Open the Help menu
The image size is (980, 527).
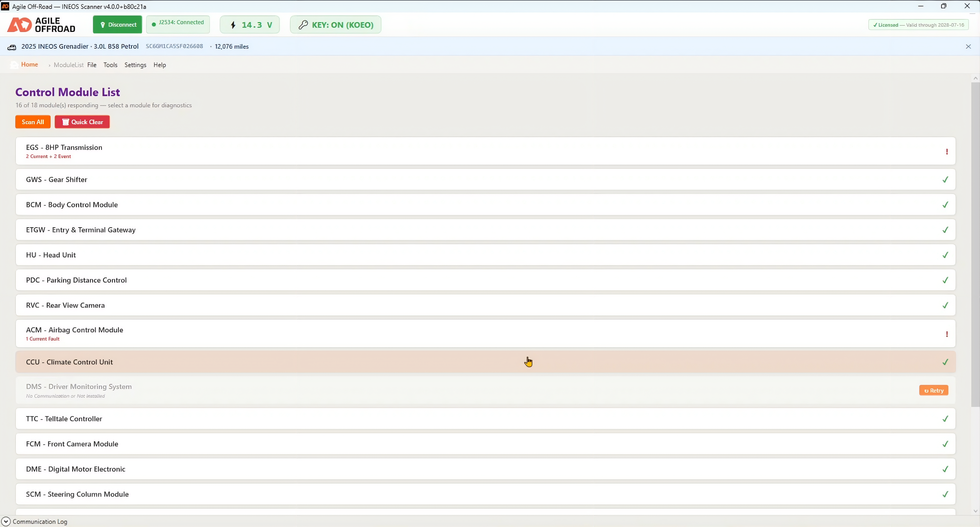160,65
